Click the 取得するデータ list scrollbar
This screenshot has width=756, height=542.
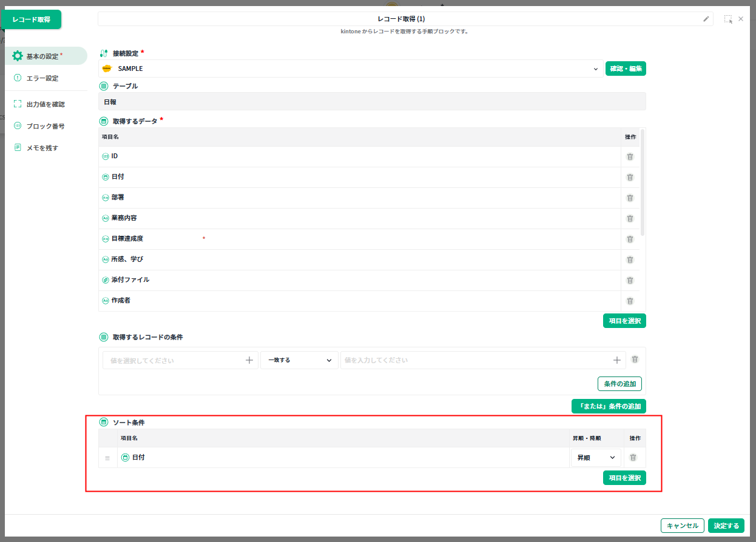643,182
